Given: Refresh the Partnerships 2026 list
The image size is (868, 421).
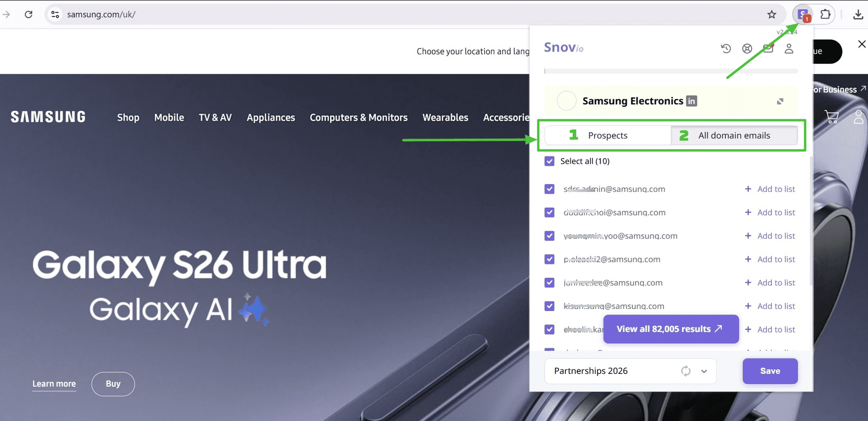Looking at the screenshot, I should point(686,371).
